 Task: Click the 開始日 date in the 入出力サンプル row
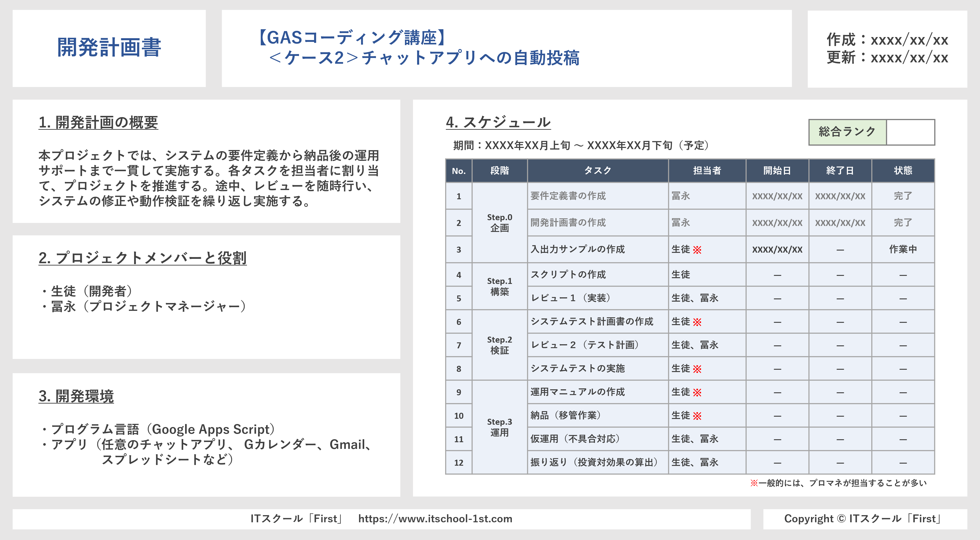[x=777, y=250]
